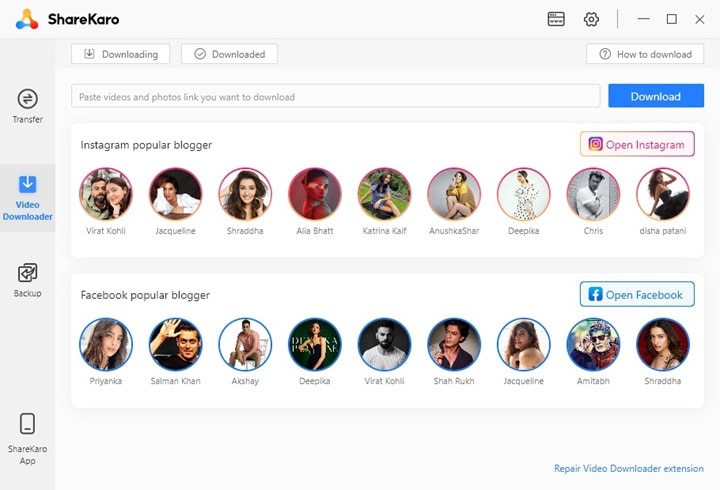Click the ShareKaro logo
This screenshot has height=490, width=720.
point(27,19)
